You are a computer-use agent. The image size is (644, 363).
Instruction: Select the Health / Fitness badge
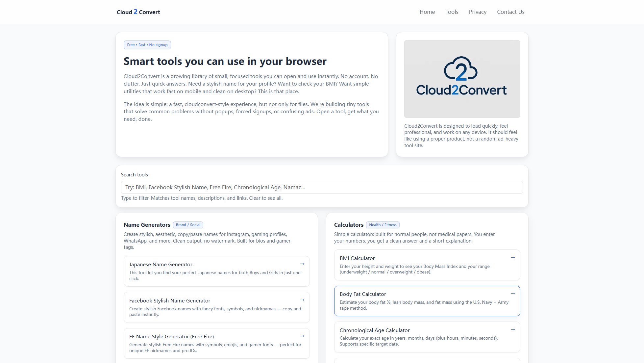(383, 225)
